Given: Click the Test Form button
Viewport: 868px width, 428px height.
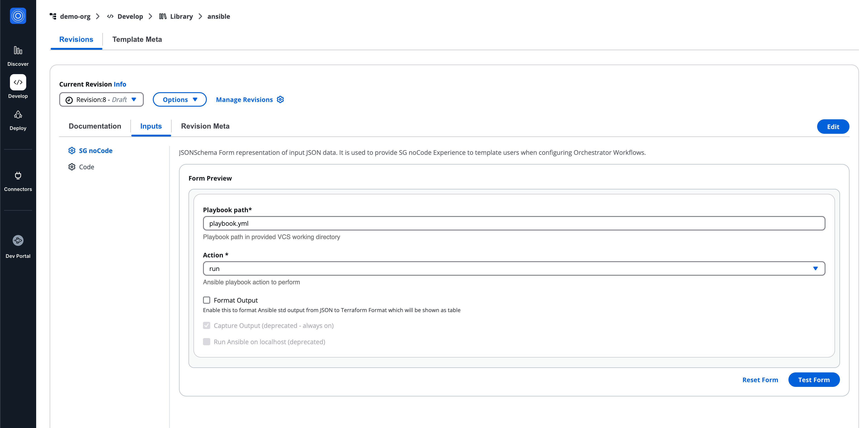Looking at the screenshot, I should [814, 379].
